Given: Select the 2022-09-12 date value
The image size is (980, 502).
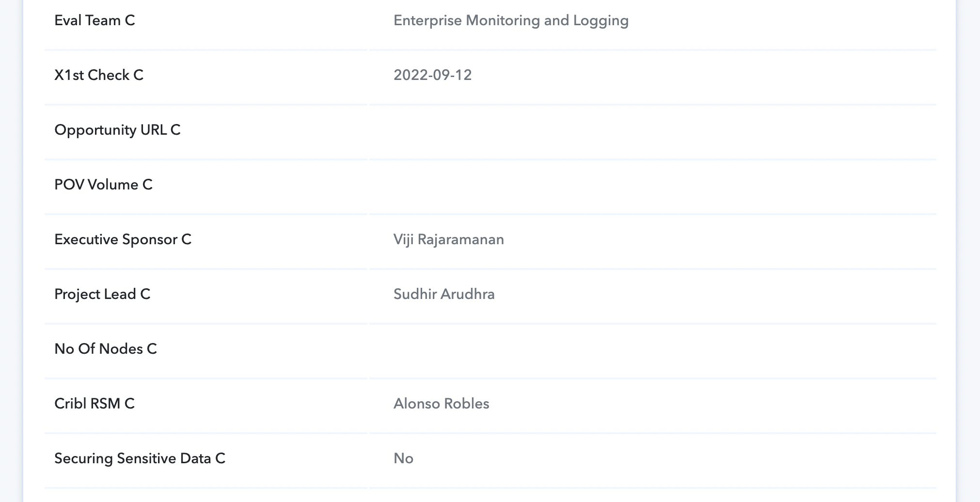Looking at the screenshot, I should click(x=432, y=75).
